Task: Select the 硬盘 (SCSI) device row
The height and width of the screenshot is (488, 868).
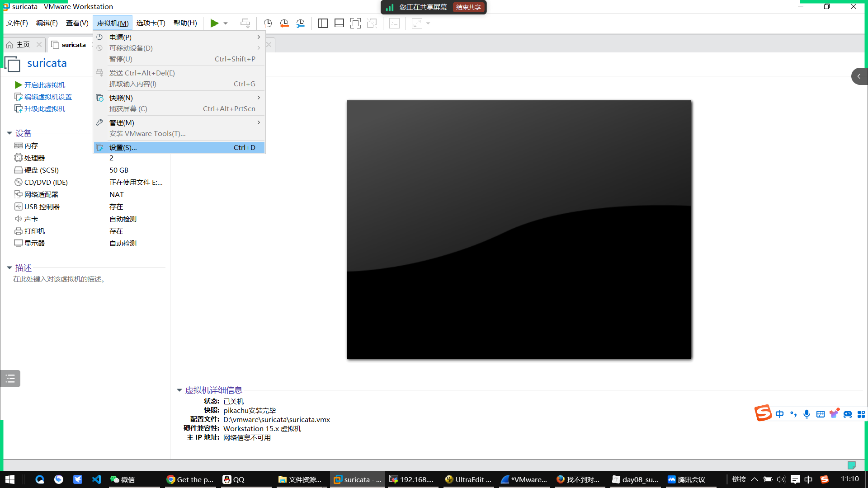Action: (x=88, y=170)
